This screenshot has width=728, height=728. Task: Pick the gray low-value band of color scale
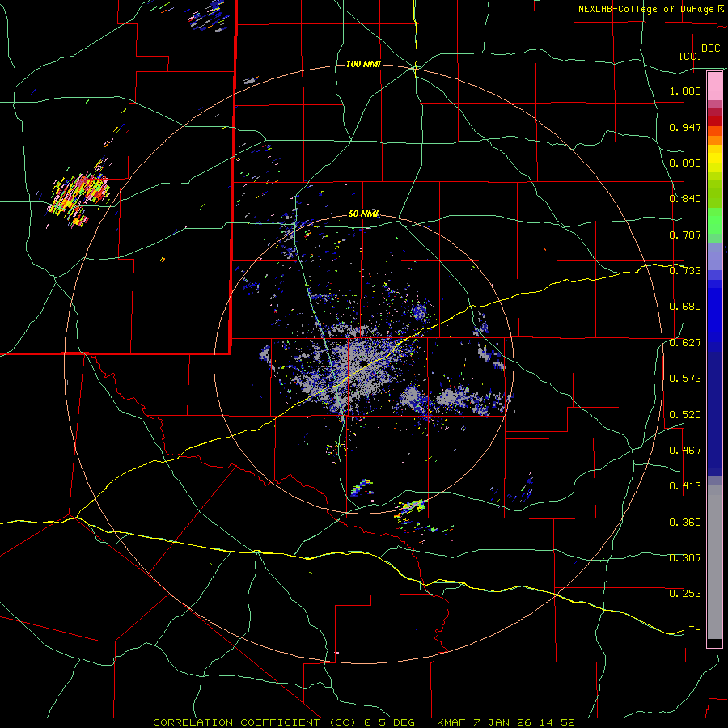(714, 562)
